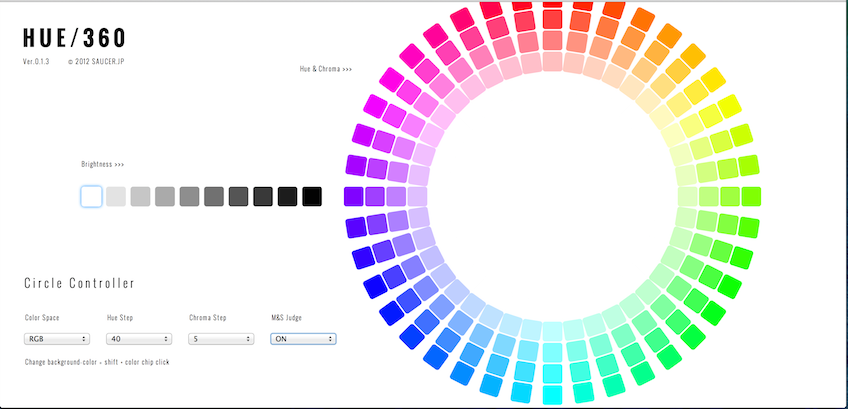This screenshot has height=409, width=848.
Task: Click the HUE/360 title logo
Action: click(75, 39)
